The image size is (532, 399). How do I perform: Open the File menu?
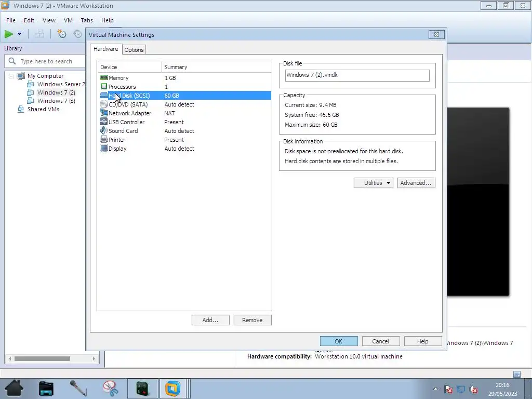(x=11, y=20)
